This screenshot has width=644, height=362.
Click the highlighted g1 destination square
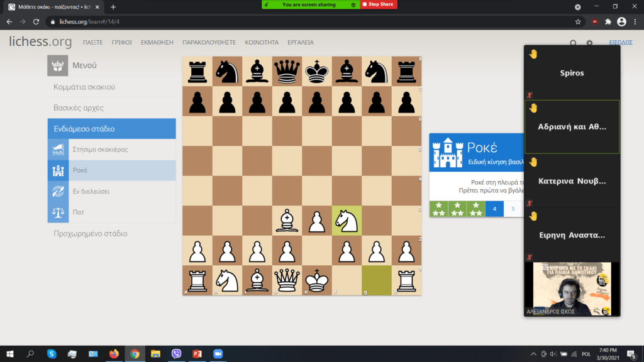click(x=377, y=280)
